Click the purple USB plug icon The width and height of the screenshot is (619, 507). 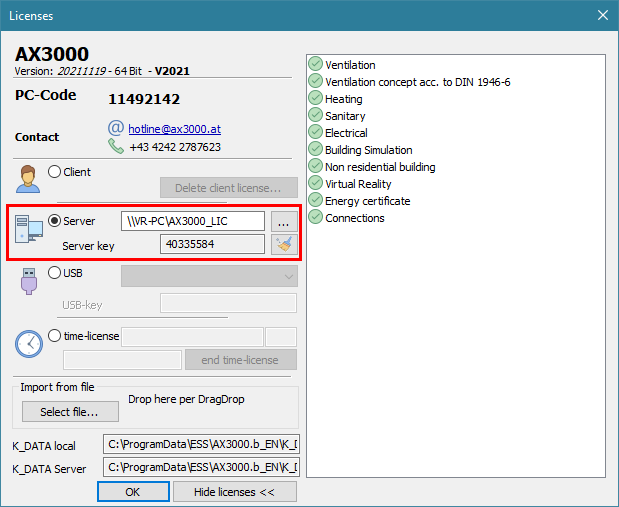29,281
